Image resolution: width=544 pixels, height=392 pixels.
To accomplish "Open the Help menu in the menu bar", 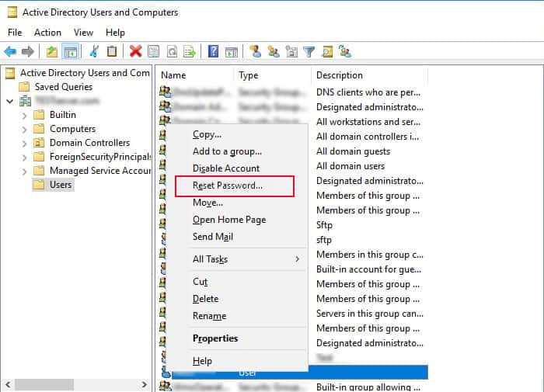I will pos(115,33).
